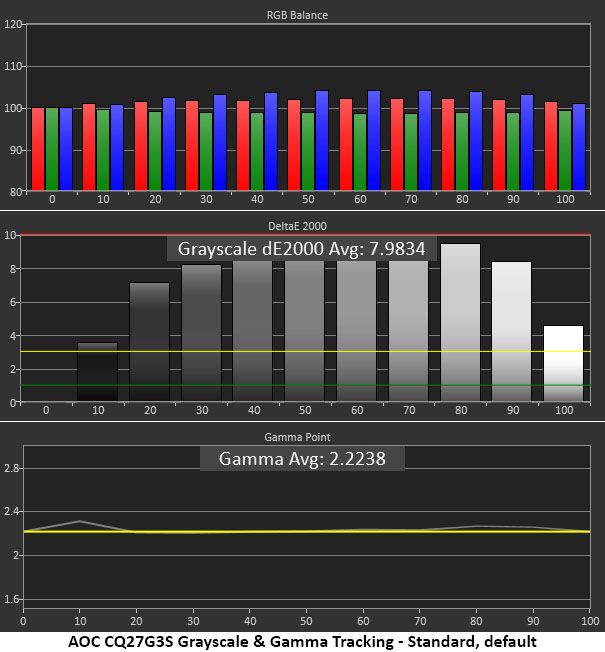Click the DeltaE bar at 10 percent
The width and height of the screenshot is (605, 652).
[x=98, y=372]
